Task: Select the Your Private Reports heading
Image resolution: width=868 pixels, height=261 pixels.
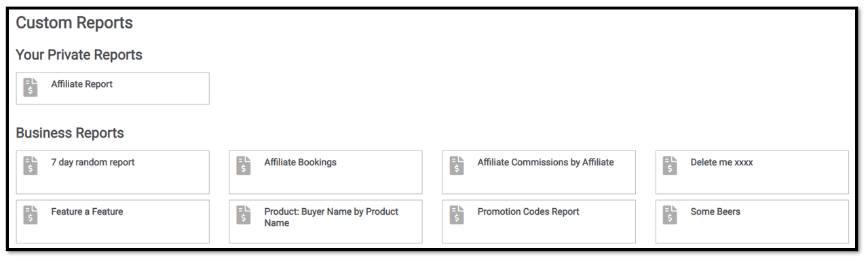Action: pos(79,55)
